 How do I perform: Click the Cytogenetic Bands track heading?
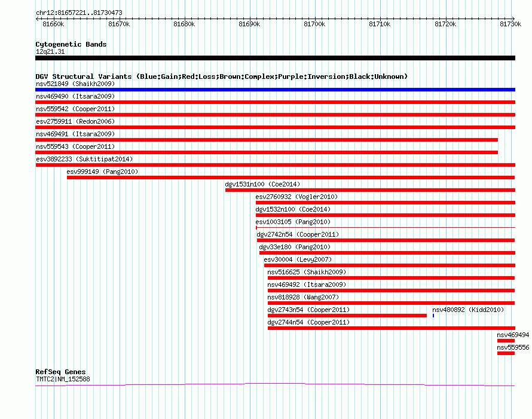pyautogui.click(x=71, y=44)
